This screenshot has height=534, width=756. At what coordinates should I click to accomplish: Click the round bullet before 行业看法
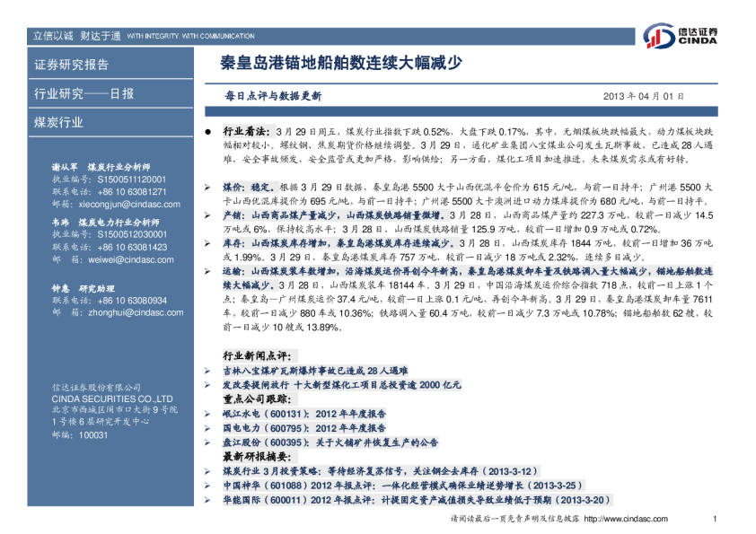207,131
